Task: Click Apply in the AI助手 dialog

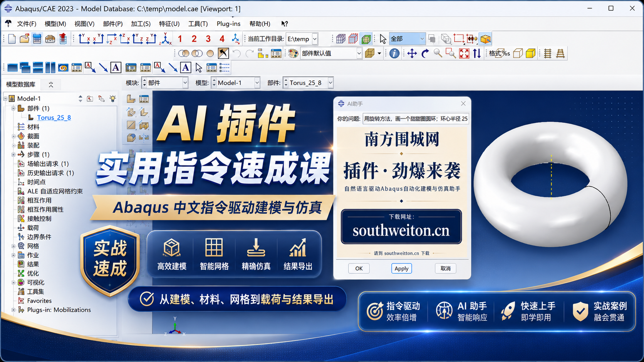Action: click(x=401, y=269)
